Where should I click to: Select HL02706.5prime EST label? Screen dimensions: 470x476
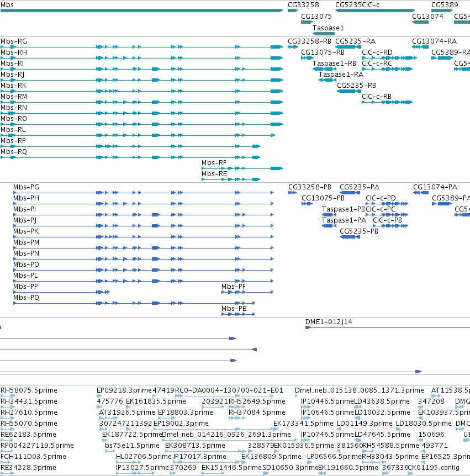(x=144, y=457)
